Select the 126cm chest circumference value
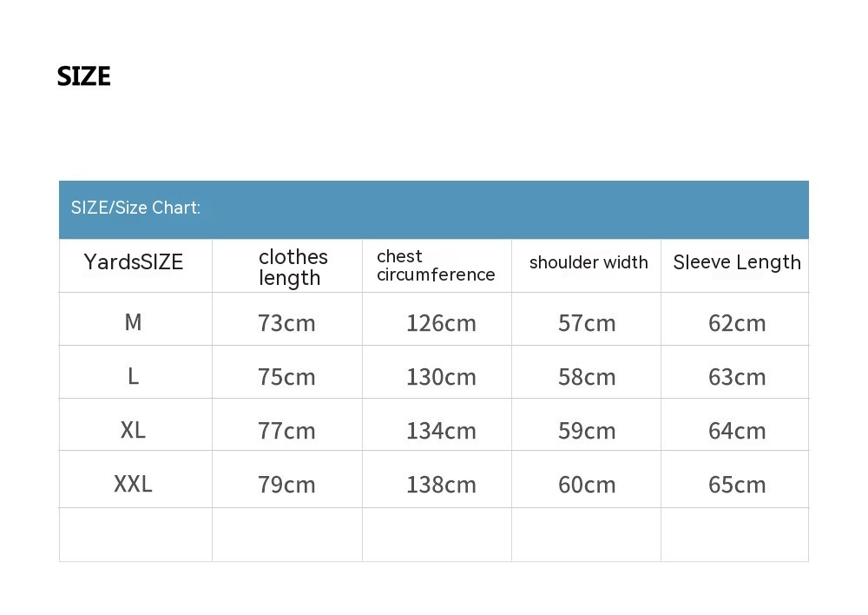This screenshot has height=615, width=868. click(441, 323)
